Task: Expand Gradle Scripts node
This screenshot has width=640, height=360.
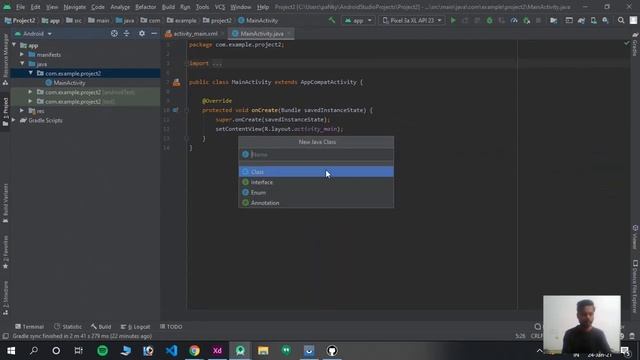Action: (14, 120)
